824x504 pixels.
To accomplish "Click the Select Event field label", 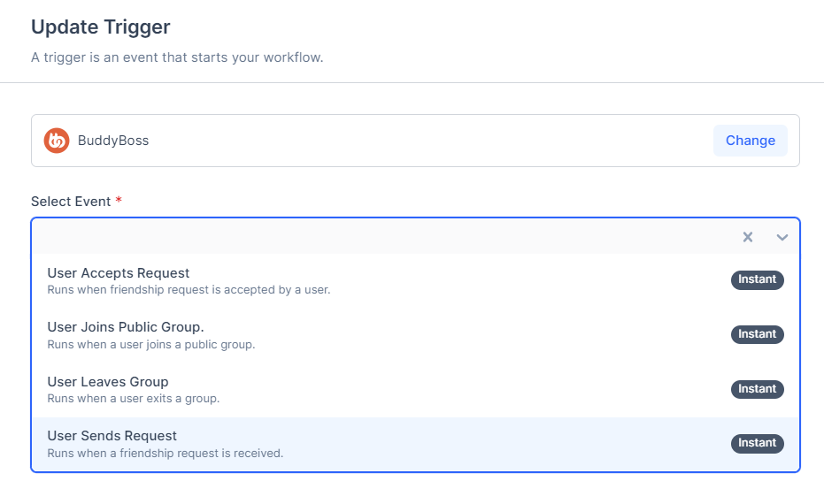I will pyautogui.click(x=71, y=202).
